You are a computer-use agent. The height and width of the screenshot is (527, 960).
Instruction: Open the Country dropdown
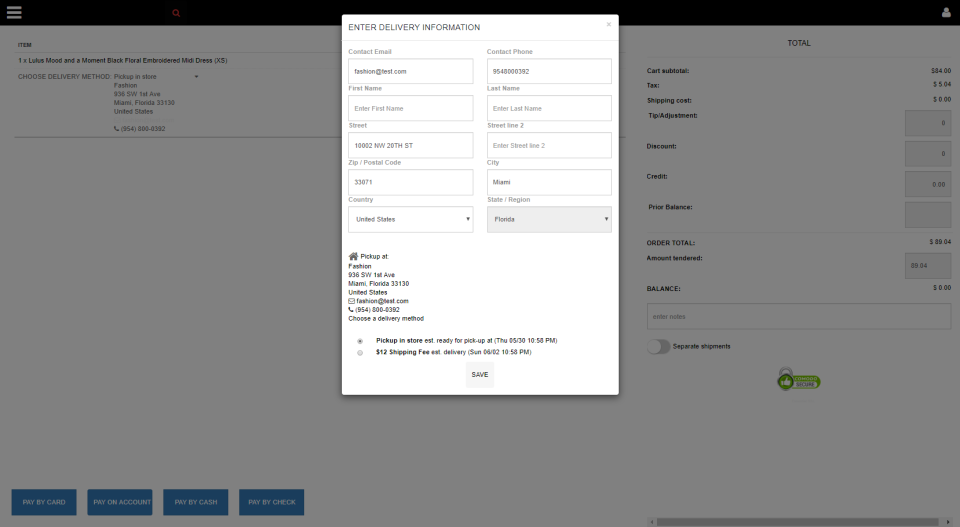tap(410, 219)
